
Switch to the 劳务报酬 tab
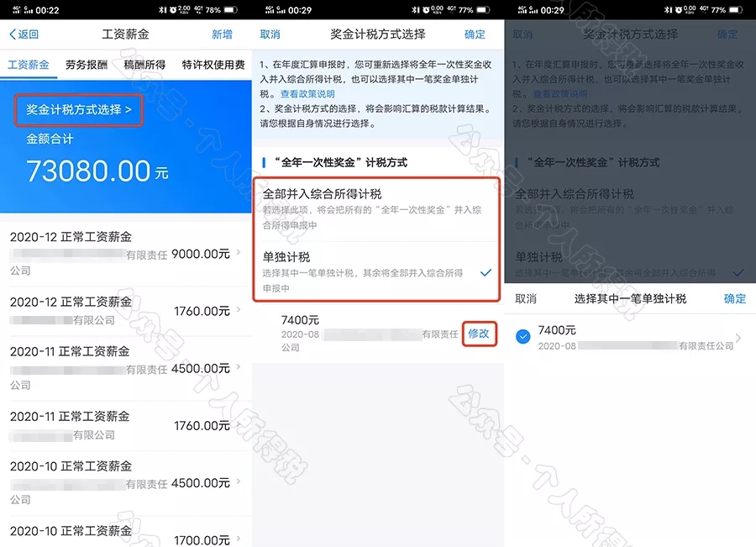pos(87,65)
